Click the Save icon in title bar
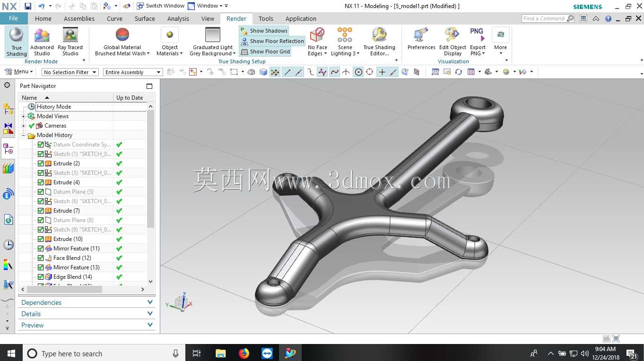The image size is (644, 361). [x=28, y=6]
